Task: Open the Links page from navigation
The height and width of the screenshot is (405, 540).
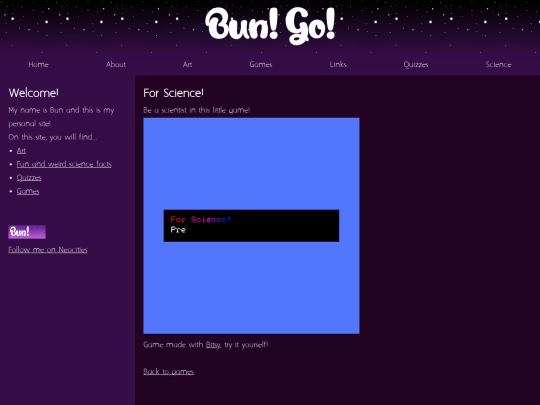Action: [338, 64]
